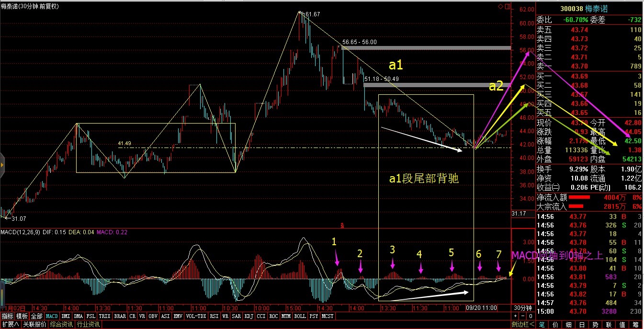
Task: Switch to the RSI indicator
Action: [x=214, y=316]
